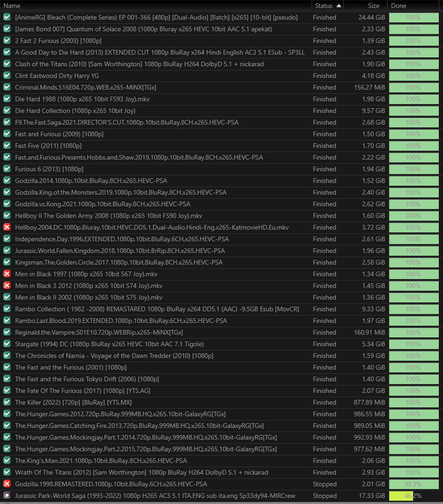Click the status icon for Clash of the Titans
Image resolution: width=443 pixels, height=504 pixels.
click(7, 63)
